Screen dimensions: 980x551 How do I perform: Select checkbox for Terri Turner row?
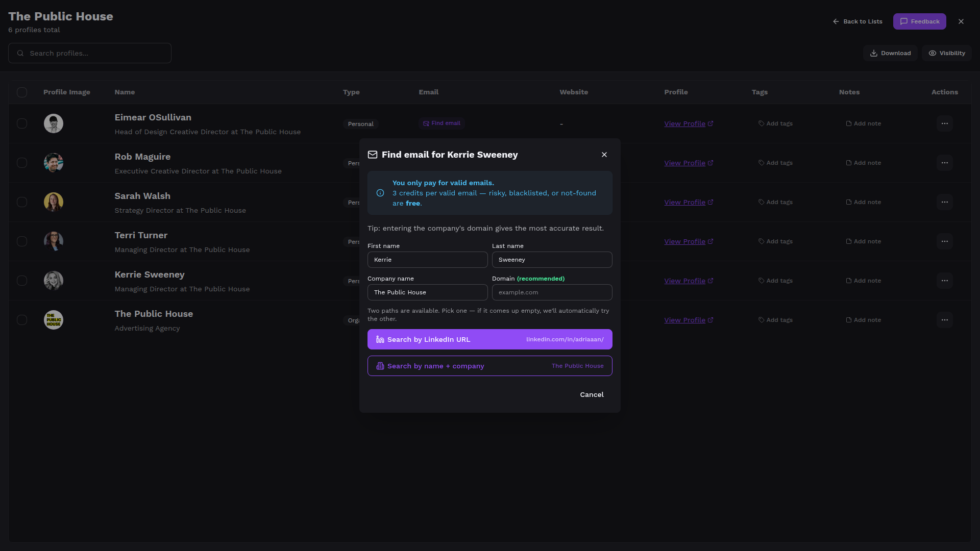[22, 241]
